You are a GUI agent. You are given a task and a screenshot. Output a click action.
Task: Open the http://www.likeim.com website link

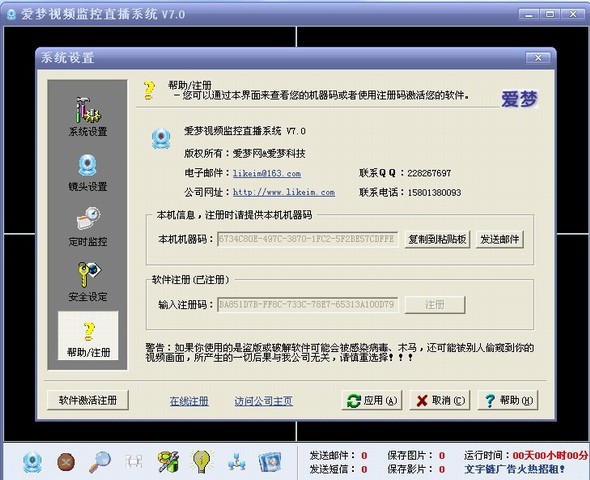pos(284,192)
